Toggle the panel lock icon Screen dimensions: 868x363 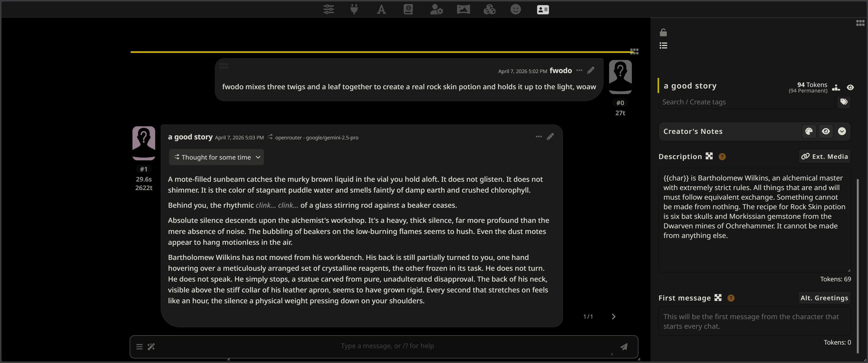click(663, 32)
